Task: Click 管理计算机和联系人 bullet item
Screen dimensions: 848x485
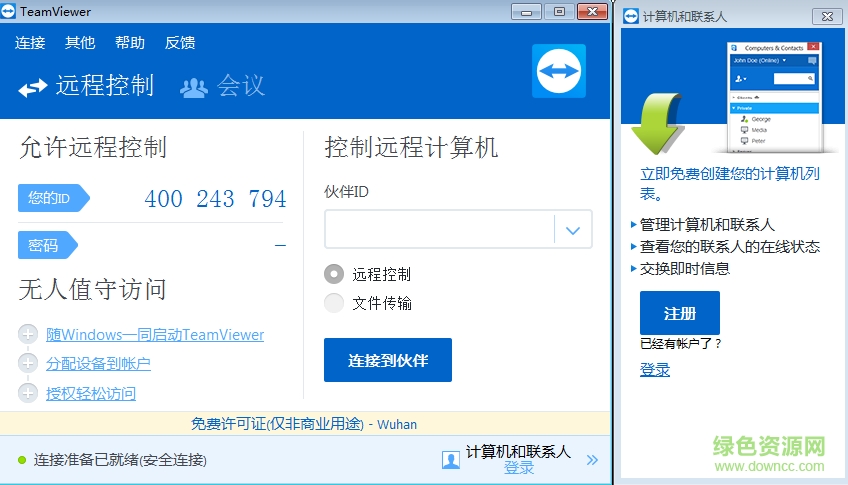Action: tap(707, 224)
